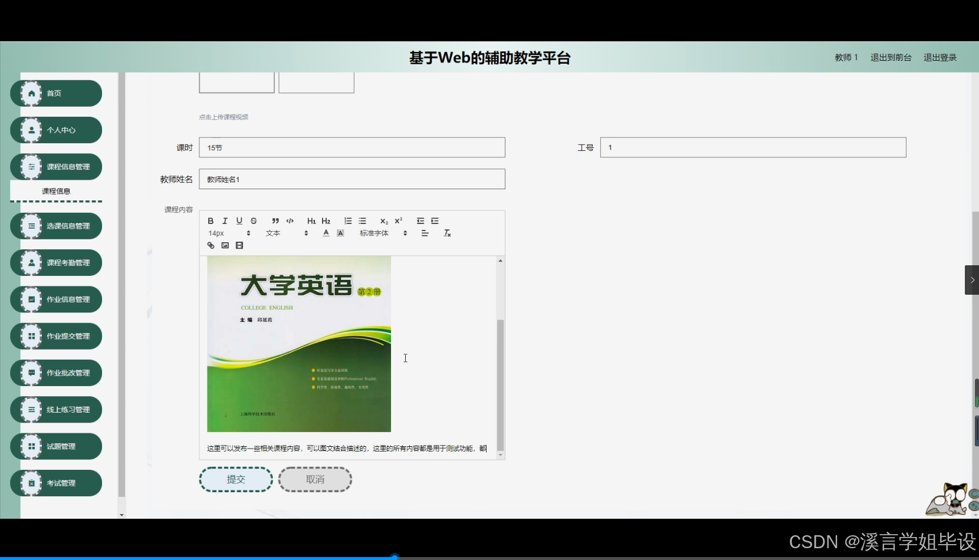
Task: Open the 考试管理 menu
Action: 56,483
